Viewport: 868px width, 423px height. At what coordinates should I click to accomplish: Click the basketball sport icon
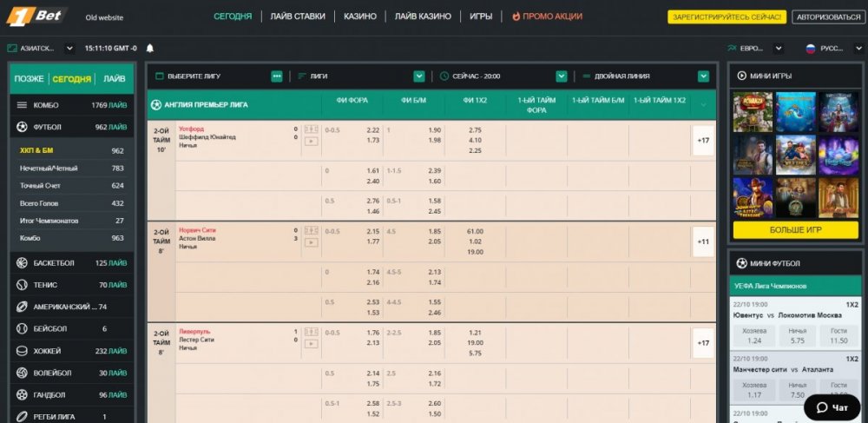tap(23, 263)
